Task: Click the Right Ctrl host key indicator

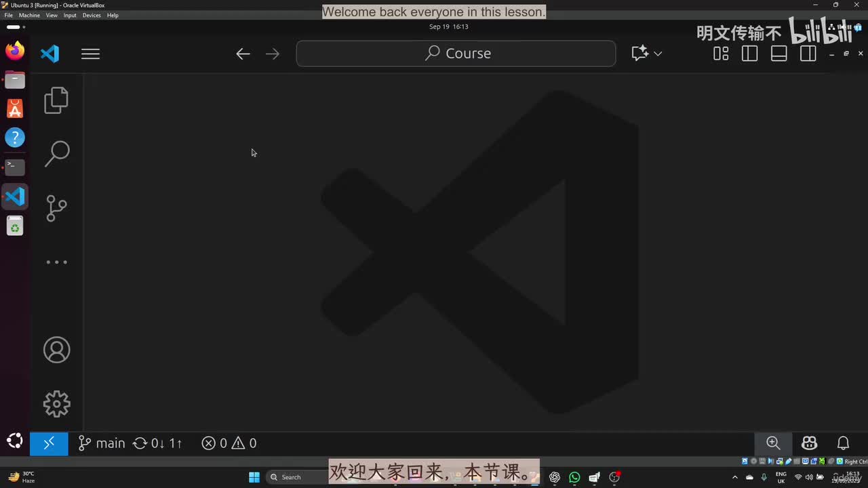Action: pos(855,462)
